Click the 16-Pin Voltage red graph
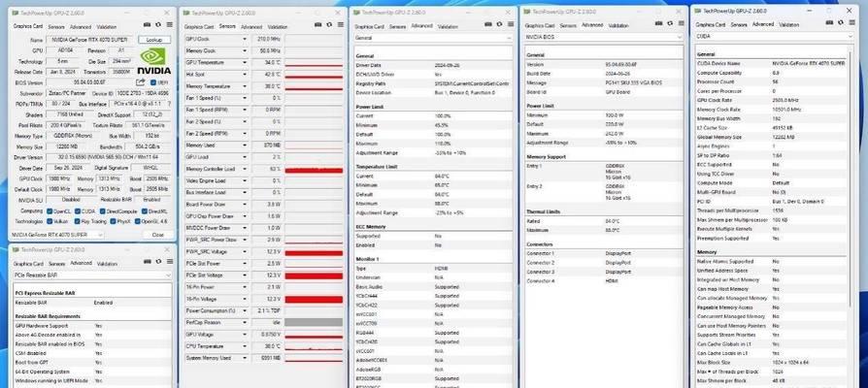This screenshot has height=388, width=868. [x=314, y=299]
